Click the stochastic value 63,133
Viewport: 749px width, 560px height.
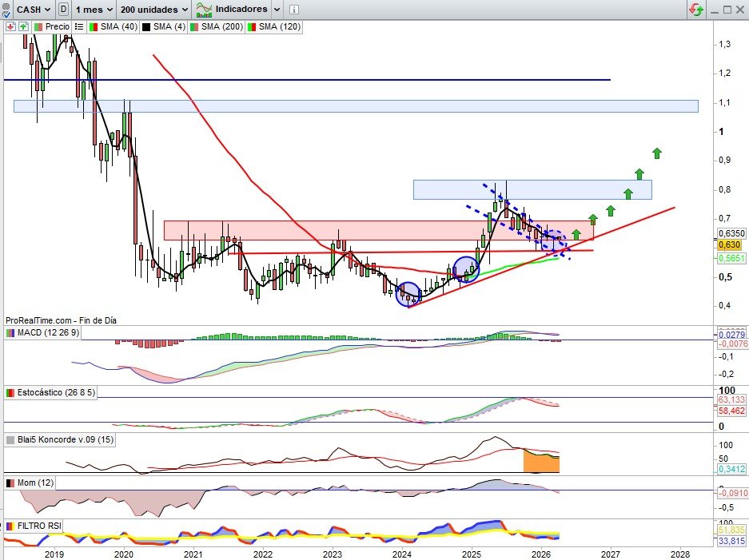pyautogui.click(x=731, y=399)
